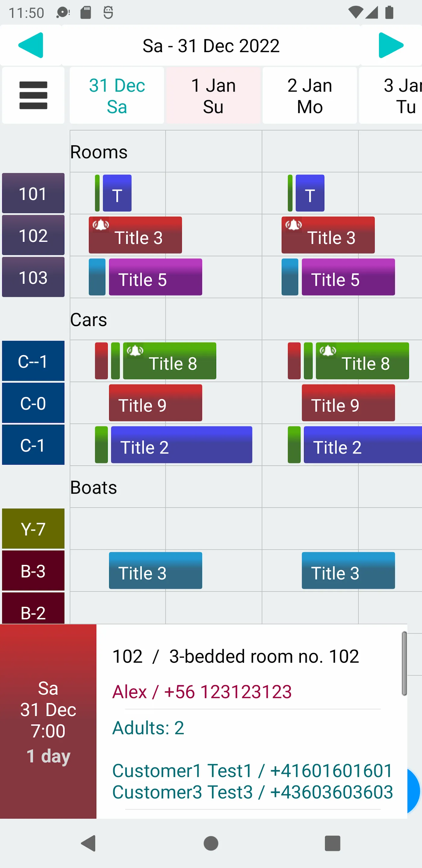The height and width of the screenshot is (868, 422).
Task: Tap Android home navigation button
Action: pyautogui.click(x=211, y=843)
